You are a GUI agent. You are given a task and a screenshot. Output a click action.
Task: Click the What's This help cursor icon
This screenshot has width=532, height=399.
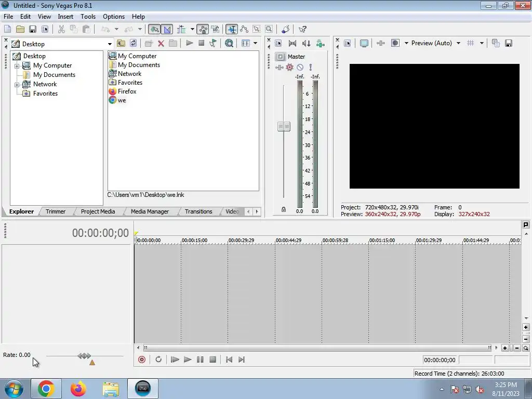click(x=302, y=29)
